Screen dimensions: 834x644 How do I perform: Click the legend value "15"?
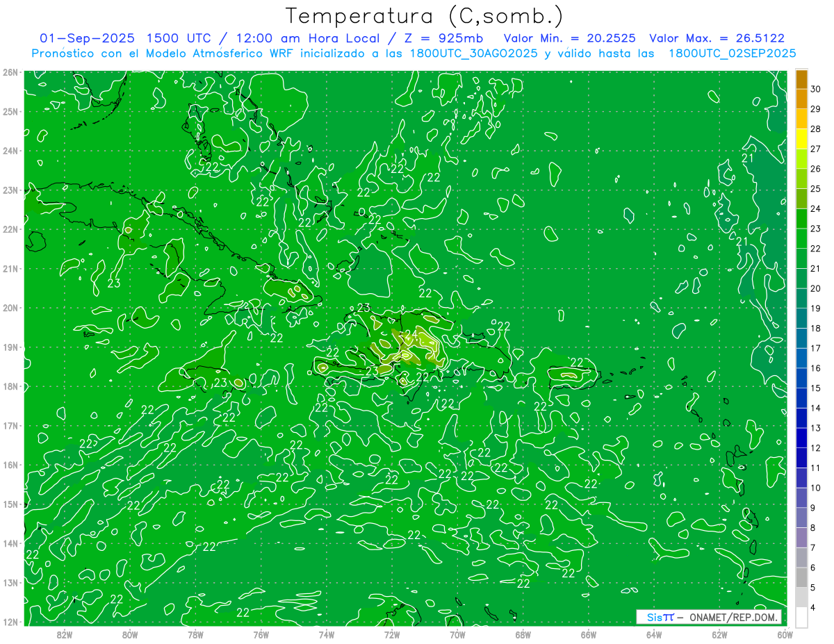pos(815,388)
